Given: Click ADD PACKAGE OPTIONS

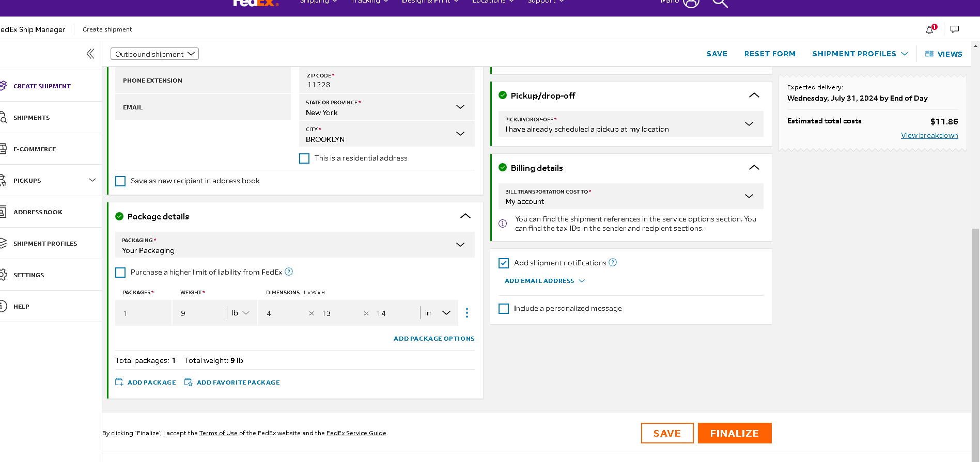Looking at the screenshot, I should pyautogui.click(x=434, y=339).
